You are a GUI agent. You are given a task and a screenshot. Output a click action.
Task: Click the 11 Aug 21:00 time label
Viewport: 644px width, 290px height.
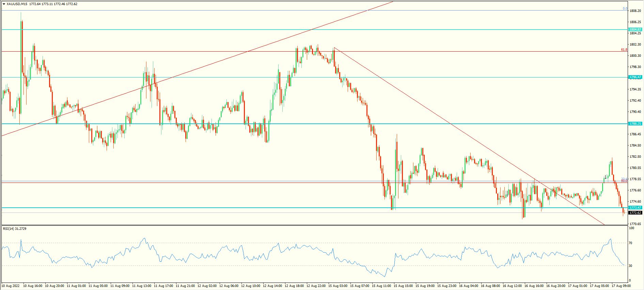click(x=185, y=286)
